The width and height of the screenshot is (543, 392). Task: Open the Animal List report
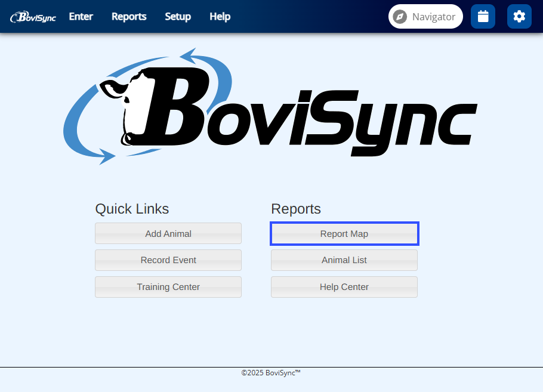pos(344,260)
